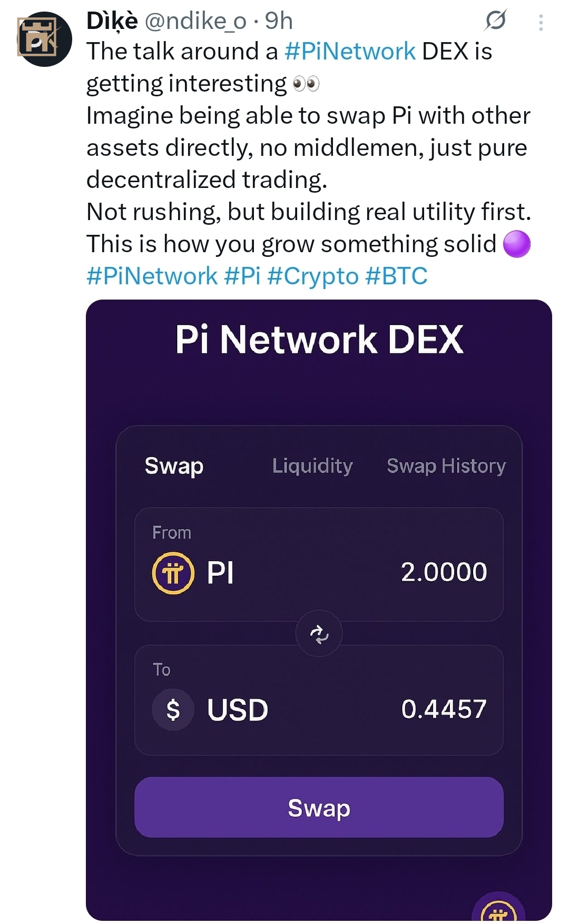
Task: Switch to the Liquidity tab
Action: (x=312, y=466)
